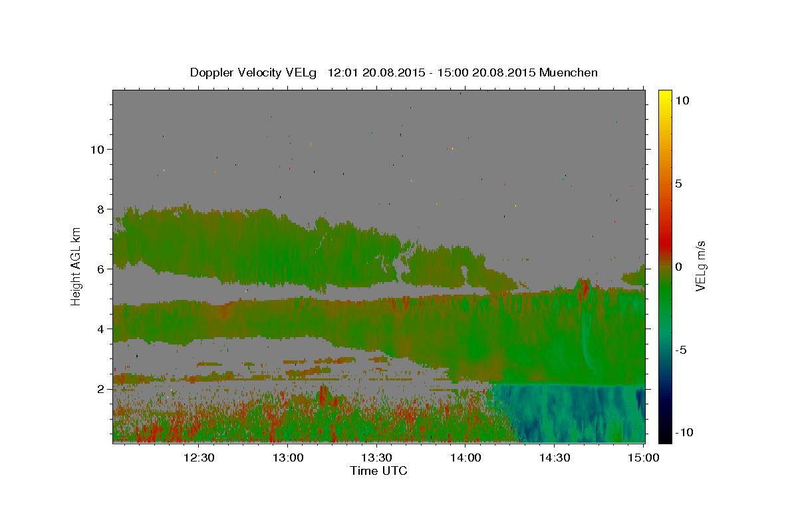Click the 15:00 time tick label
798x532 pixels.
pos(644,458)
